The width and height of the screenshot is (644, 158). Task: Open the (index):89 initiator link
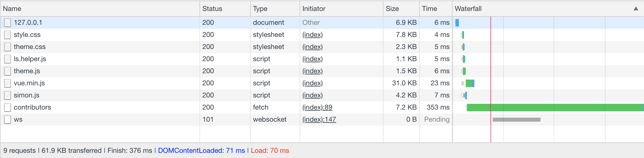pos(317,107)
